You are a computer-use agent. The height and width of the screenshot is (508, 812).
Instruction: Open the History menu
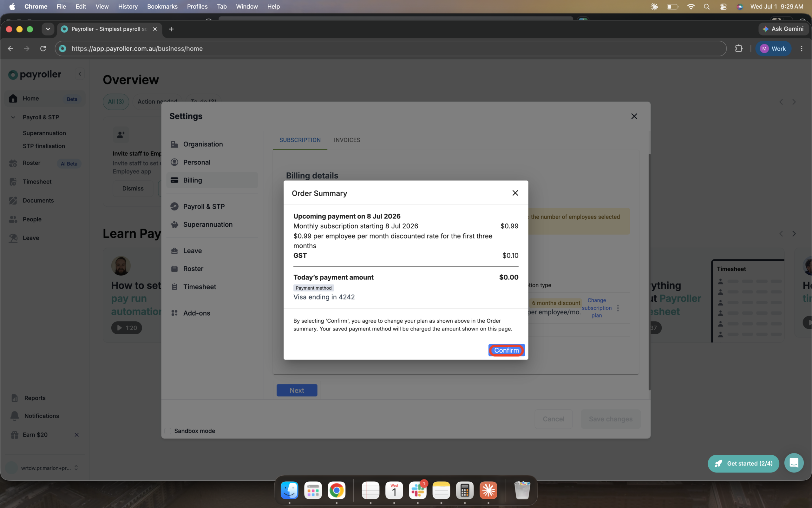coord(128,6)
